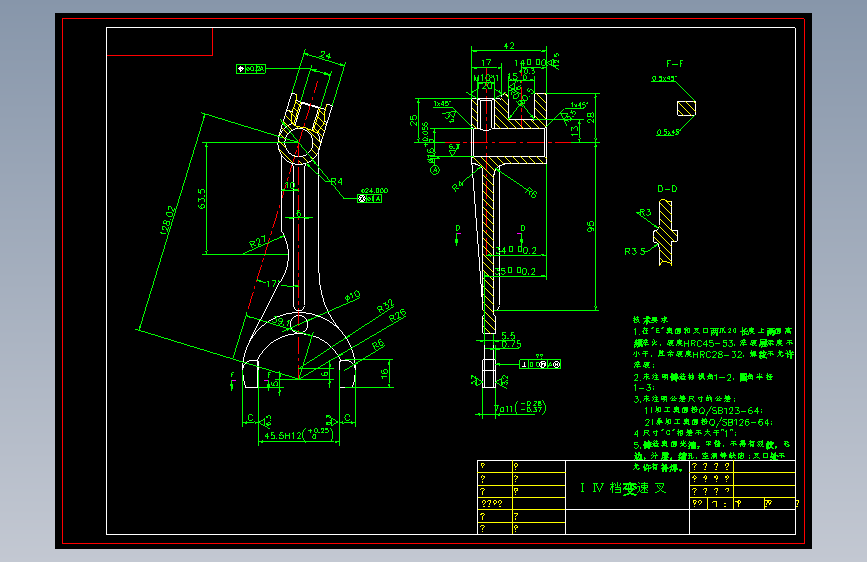The width and height of the screenshot is (867, 562).
Task: Select the 42 overall width dimension
Action: coord(509,45)
